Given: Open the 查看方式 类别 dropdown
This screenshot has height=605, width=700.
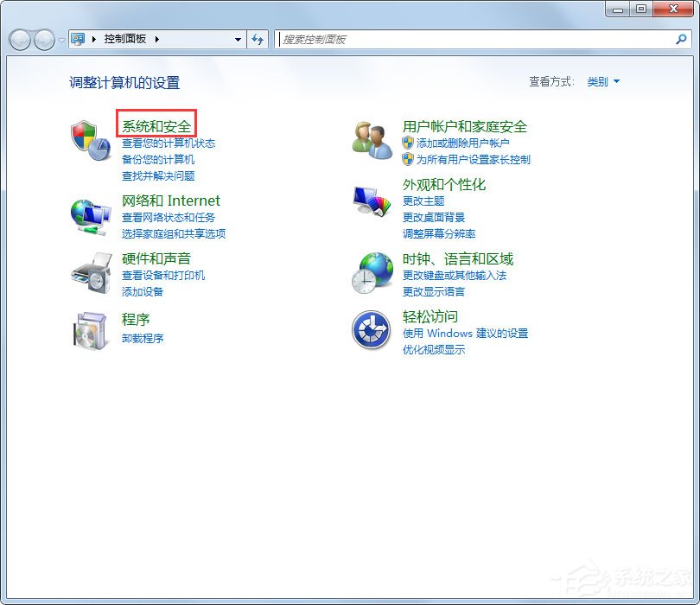Looking at the screenshot, I should 602,82.
